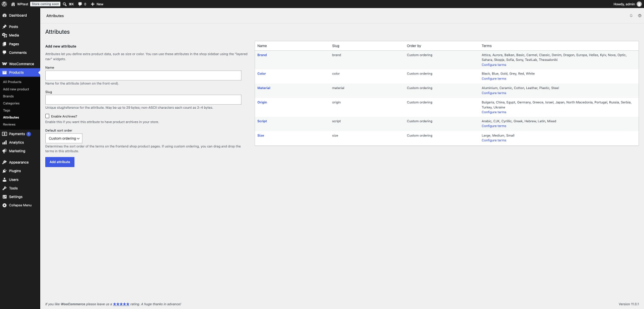644x309 pixels.
Task: Open the Brand attribute link
Action: click(x=262, y=54)
